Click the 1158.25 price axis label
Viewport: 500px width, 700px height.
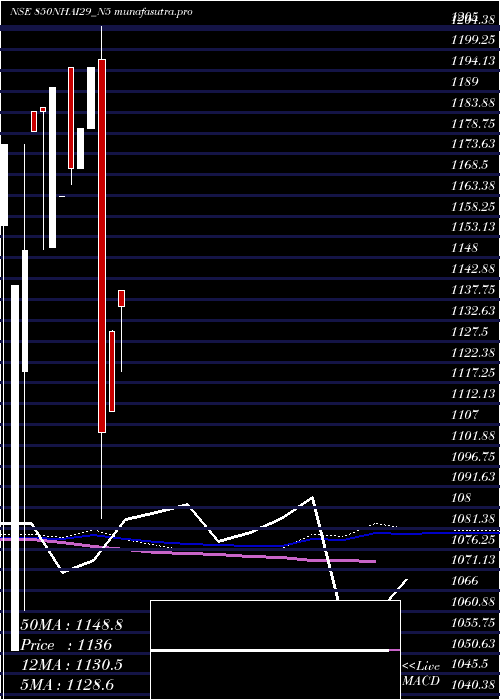point(473,206)
